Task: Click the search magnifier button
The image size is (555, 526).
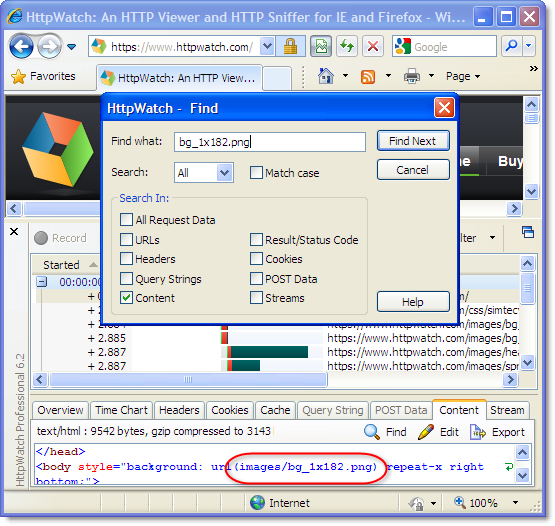Action: pyautogui.click(x=511, y=46)
